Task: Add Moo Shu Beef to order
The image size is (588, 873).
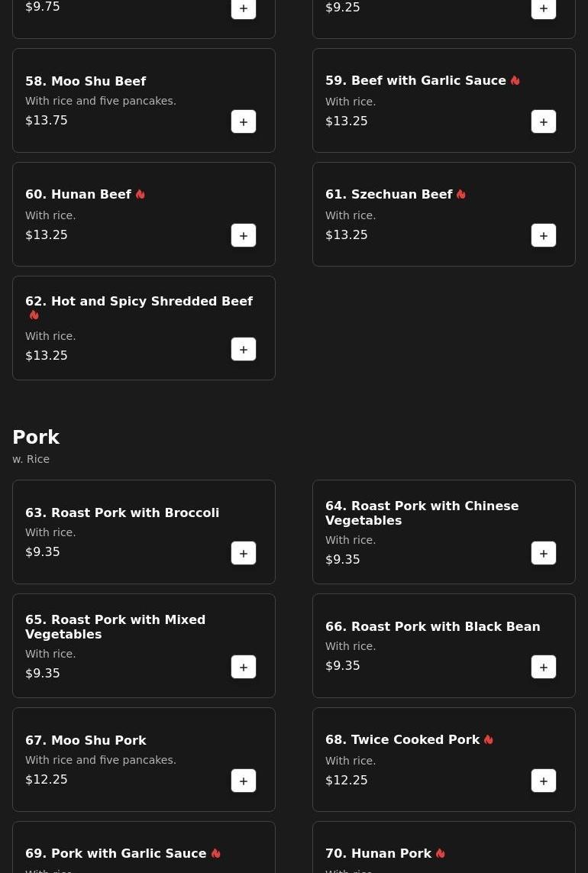Action: point(244,122)
